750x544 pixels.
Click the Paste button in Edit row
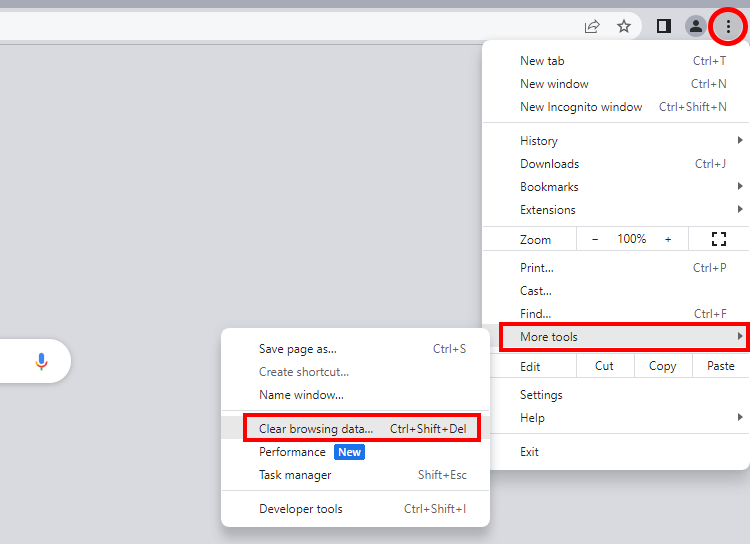tap(720, 366)
